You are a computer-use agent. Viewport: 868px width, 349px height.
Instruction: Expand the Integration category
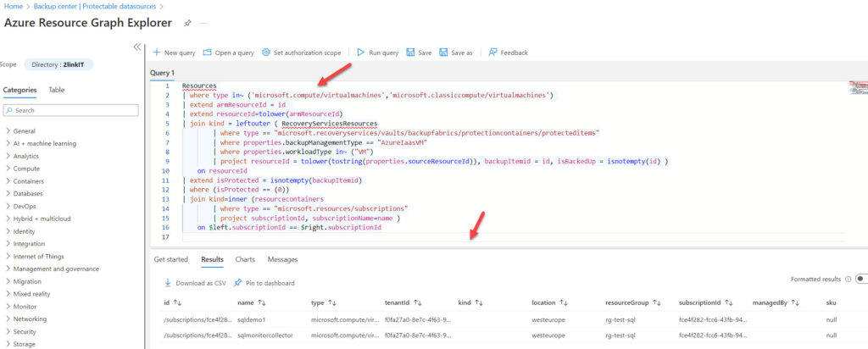pyautogui.click(x=8, y=244)
